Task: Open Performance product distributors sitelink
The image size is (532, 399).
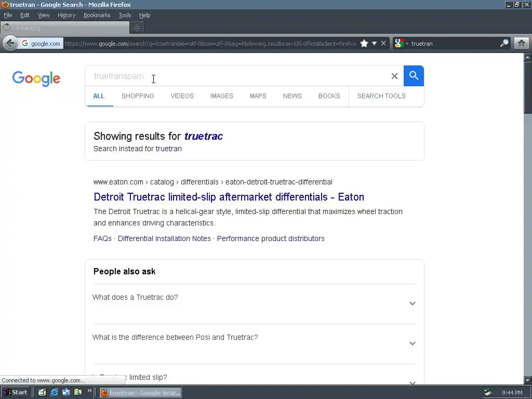Action: (x=271, y=238)
